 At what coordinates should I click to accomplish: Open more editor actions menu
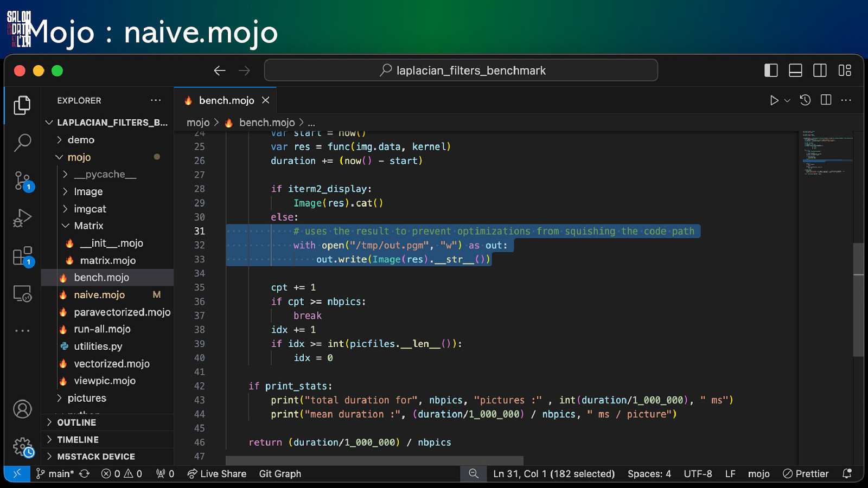(x=846, y=100)
